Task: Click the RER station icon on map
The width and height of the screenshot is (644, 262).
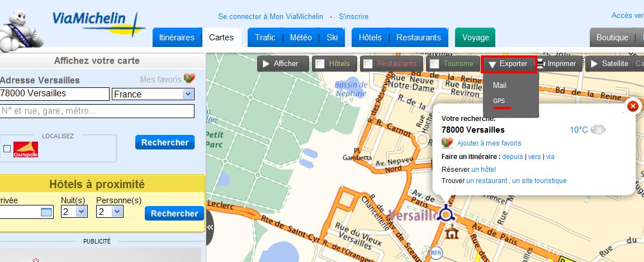Action: (437, 254)
